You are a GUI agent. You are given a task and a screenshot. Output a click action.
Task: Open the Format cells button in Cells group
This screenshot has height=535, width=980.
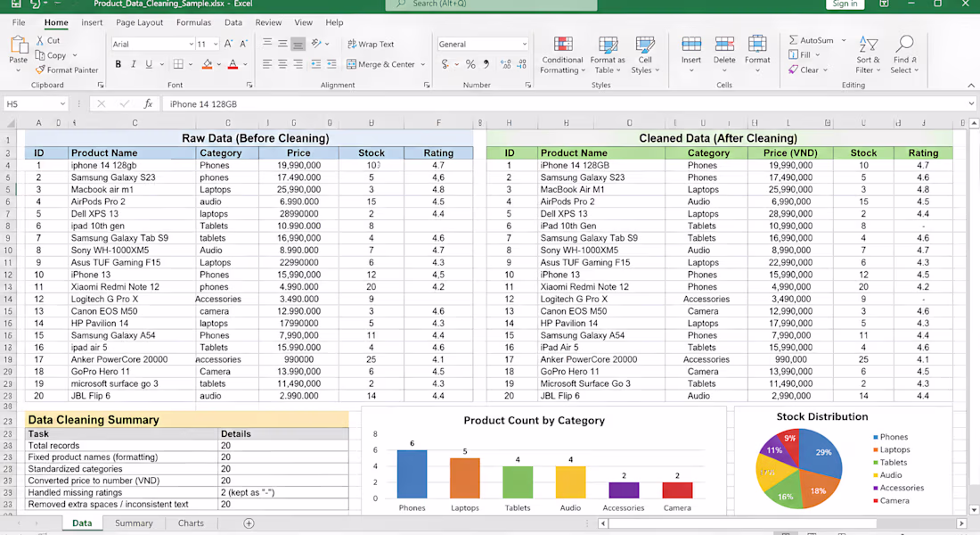pos(757,54)
